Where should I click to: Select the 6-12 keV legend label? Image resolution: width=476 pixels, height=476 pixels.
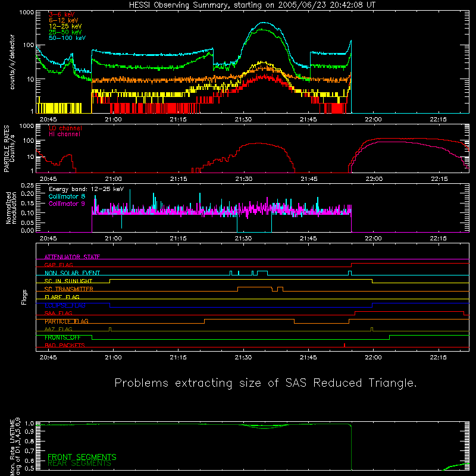coord(64,20)
